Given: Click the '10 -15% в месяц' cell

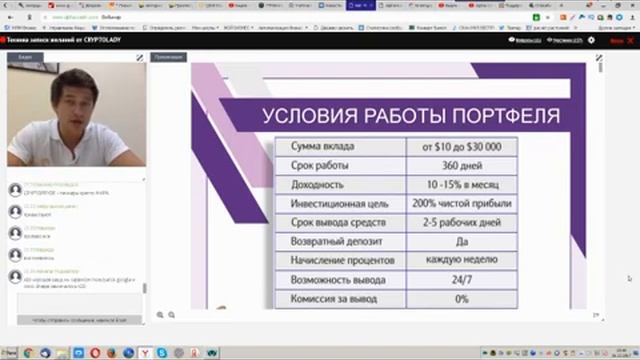Looking at the screenshot, I should tap(462, 185).
